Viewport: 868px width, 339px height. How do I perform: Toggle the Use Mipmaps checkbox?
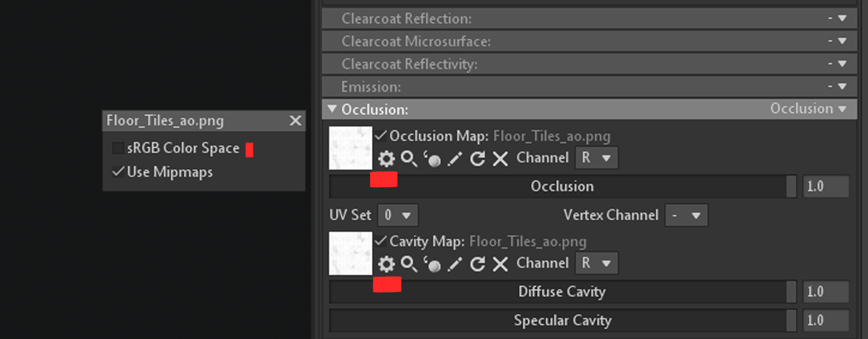(118, 172)
